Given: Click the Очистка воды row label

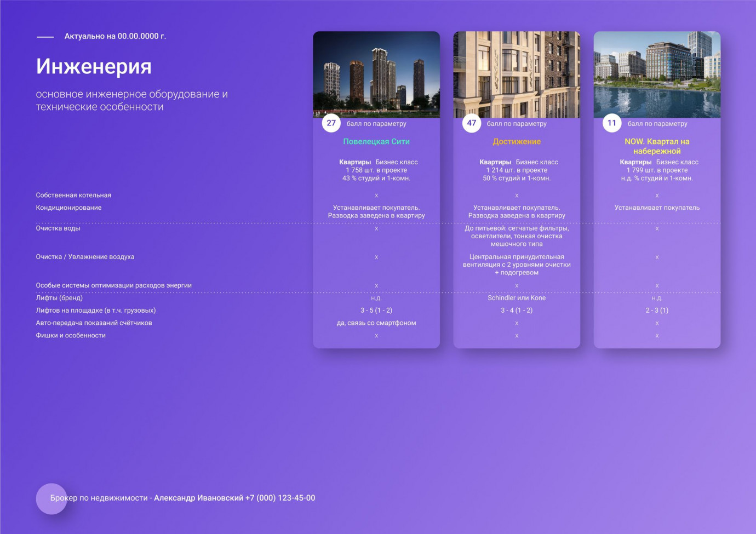Looking at the screenshot, I should [58, 228].
